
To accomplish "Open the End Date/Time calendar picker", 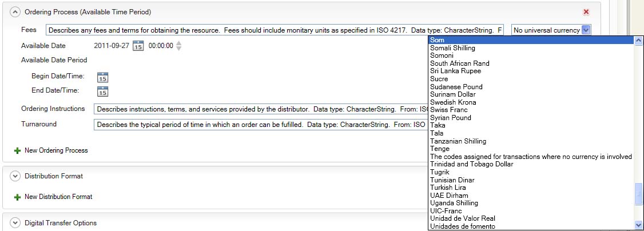I will (103, 91).
